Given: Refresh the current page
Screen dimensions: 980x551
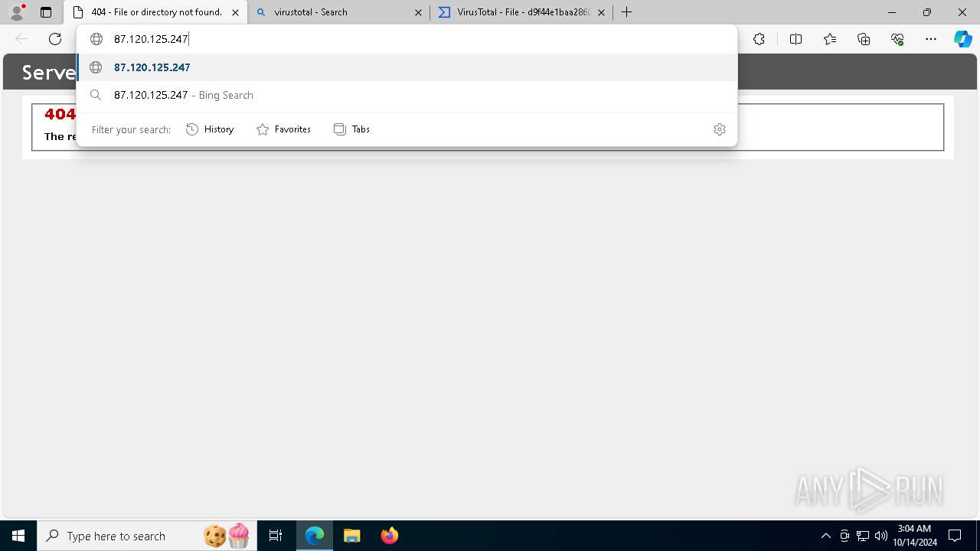Looking at the screenshot, I should click(55, 39).
